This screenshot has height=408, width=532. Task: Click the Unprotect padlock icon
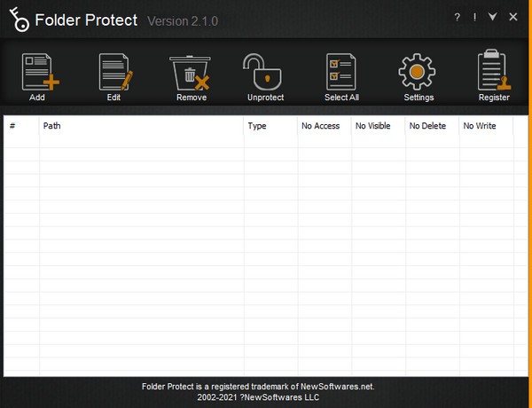[262, 72]
